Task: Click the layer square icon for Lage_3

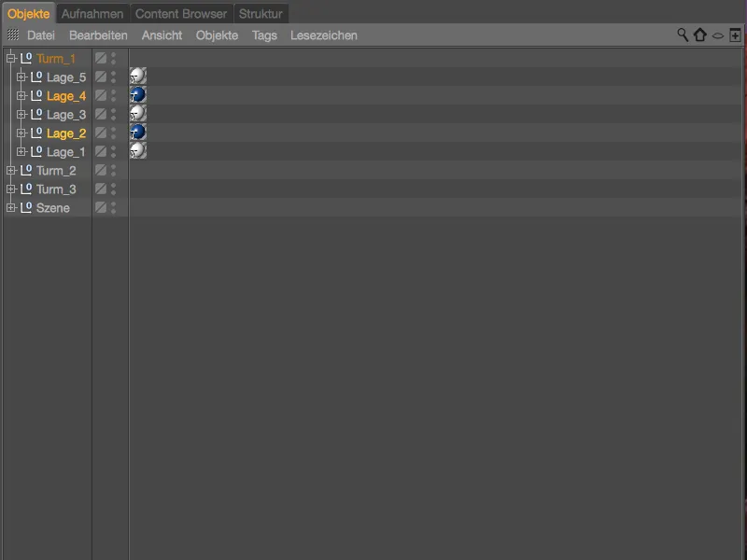Action: (101, 114)
